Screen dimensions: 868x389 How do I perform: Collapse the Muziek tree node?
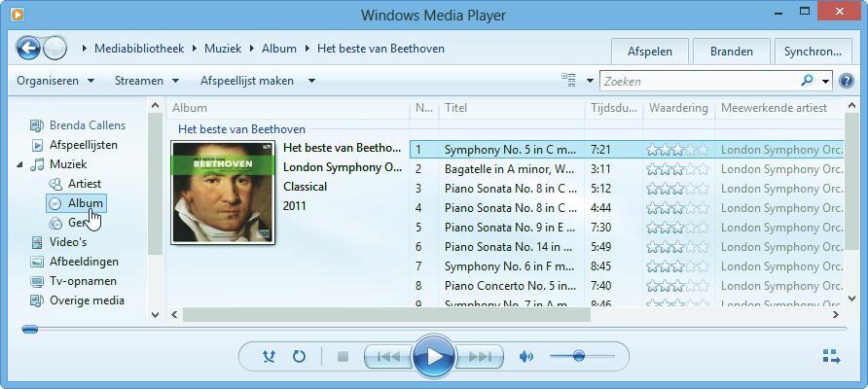[19, 165]
